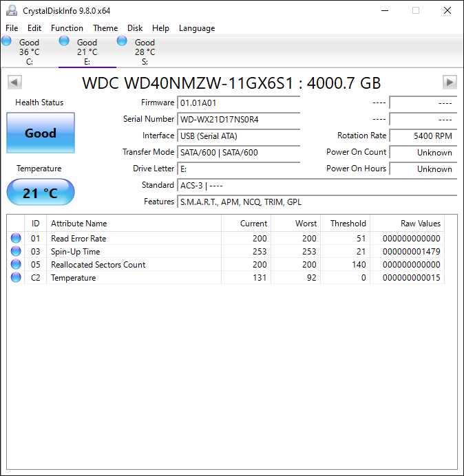The height and width of the screenshot is (476, 464).
Task: Click current value 253
Action: (x=260, y=251)
